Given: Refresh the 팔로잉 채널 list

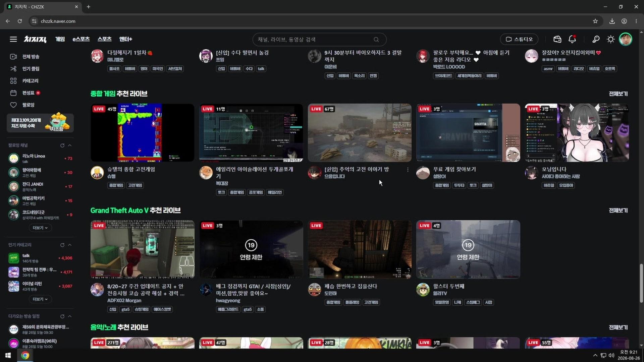Looking at the screenshot, I should coord(62,145).
